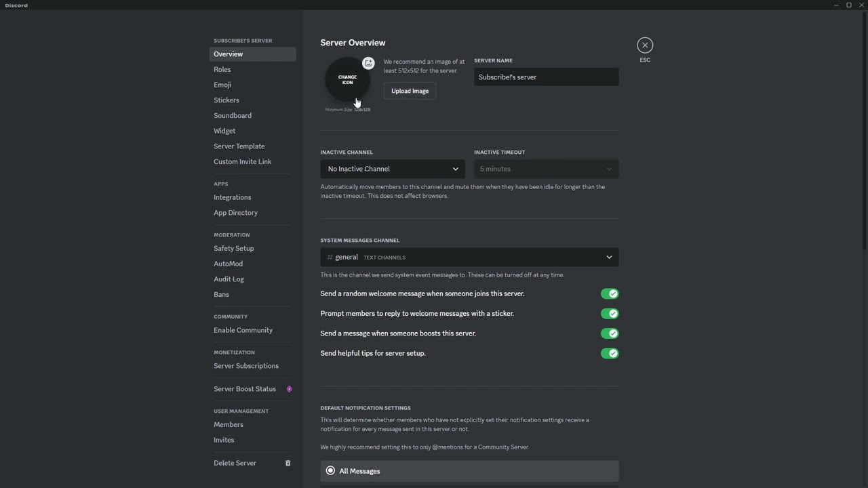Go to Stickers settings

(252, 100)
